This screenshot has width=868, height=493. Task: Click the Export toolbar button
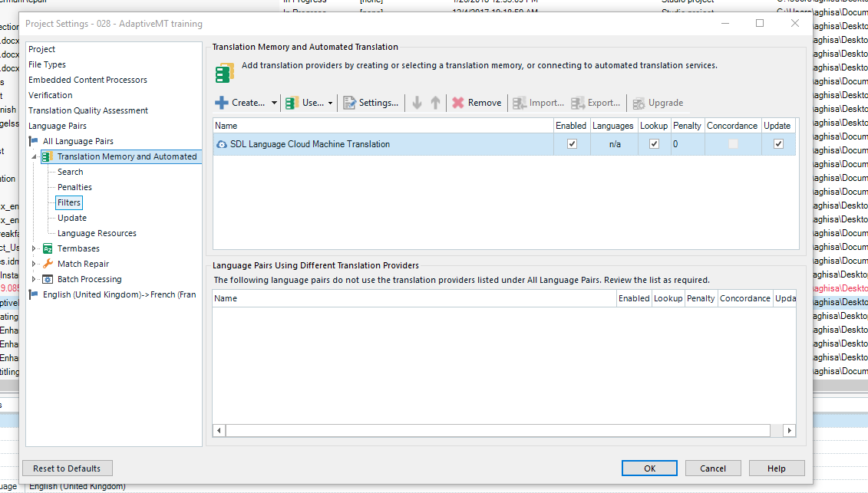(596, 103)
